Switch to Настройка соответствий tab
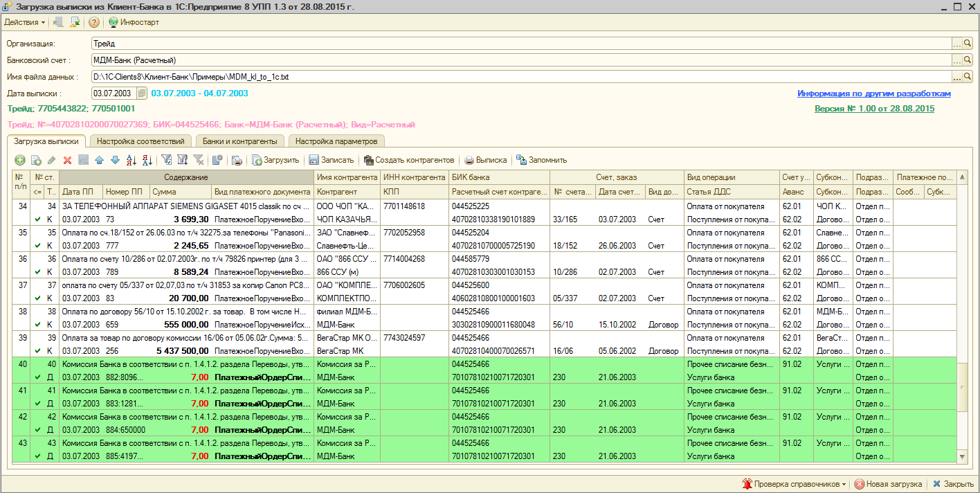Image resolution: width=980 pixels, height=493 pixels. pyautogui.click(x=140, y=141)
